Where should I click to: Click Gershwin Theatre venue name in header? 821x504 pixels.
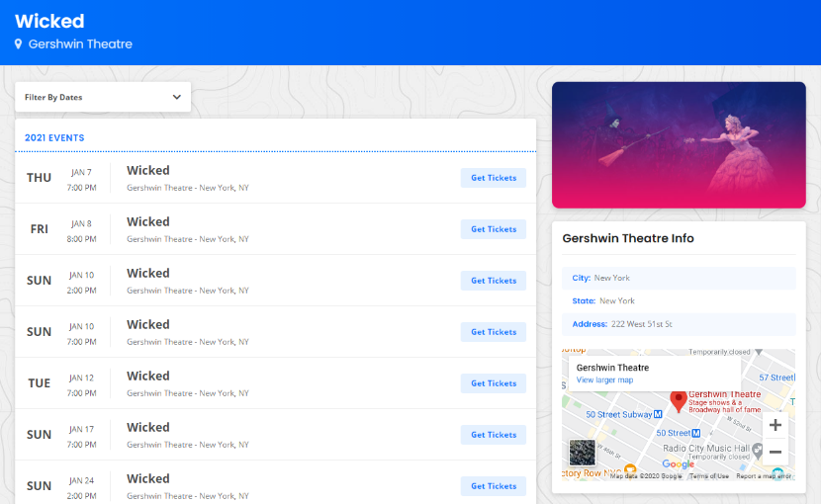click(80, 43)
